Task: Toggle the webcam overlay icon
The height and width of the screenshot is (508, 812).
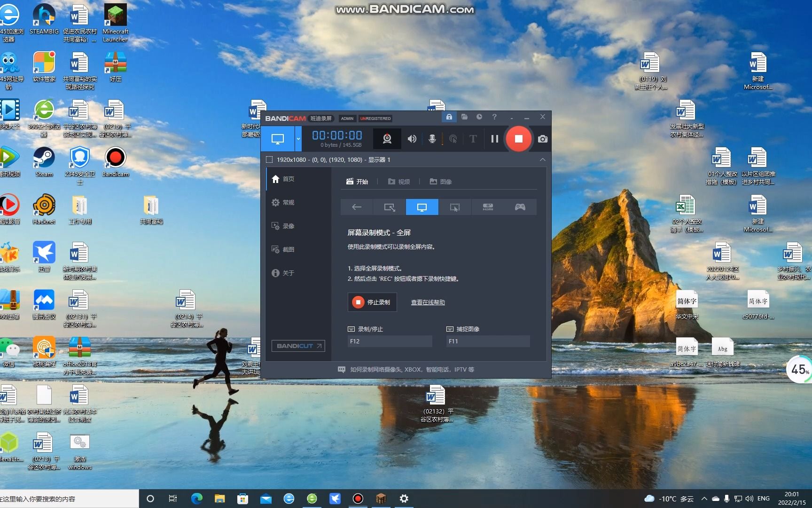Action: pyautogui.click(x=387, y=139)
